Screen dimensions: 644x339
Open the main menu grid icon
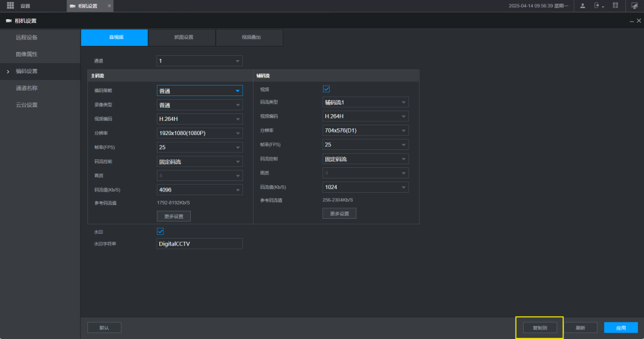pos(10,6)
